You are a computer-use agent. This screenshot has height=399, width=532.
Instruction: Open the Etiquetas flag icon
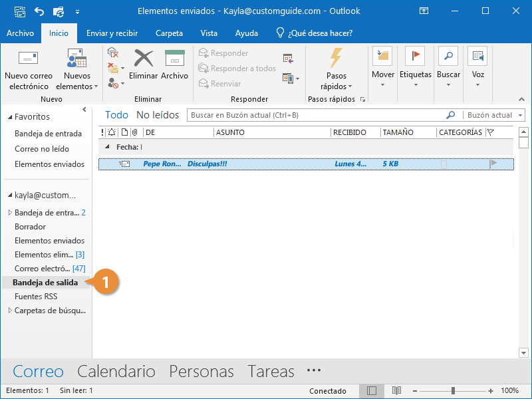pos(415,57)
